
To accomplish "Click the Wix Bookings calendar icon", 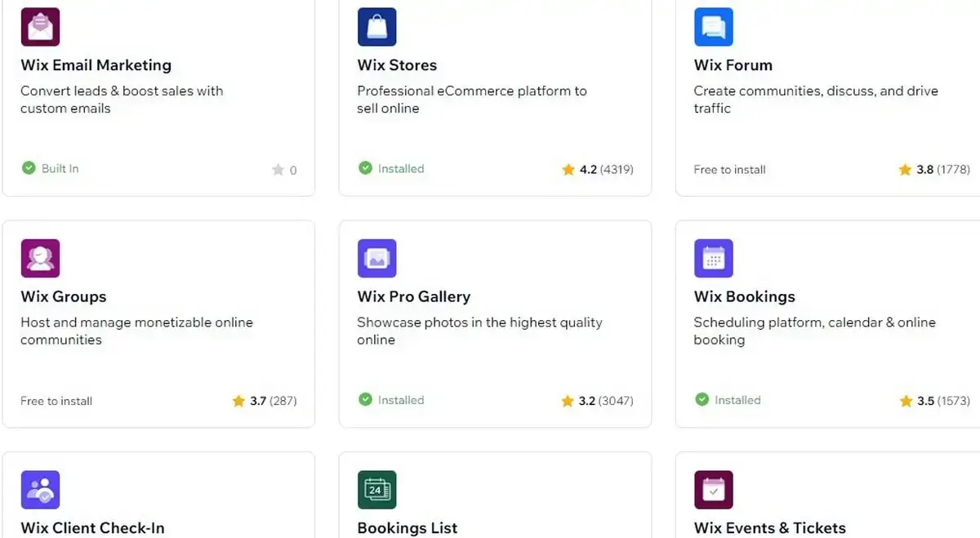I will [713, 258].
